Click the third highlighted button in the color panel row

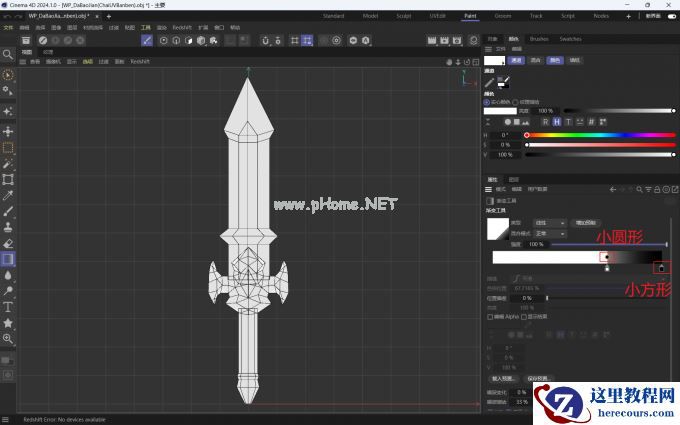pyautogui.click(x=555, y=60)
